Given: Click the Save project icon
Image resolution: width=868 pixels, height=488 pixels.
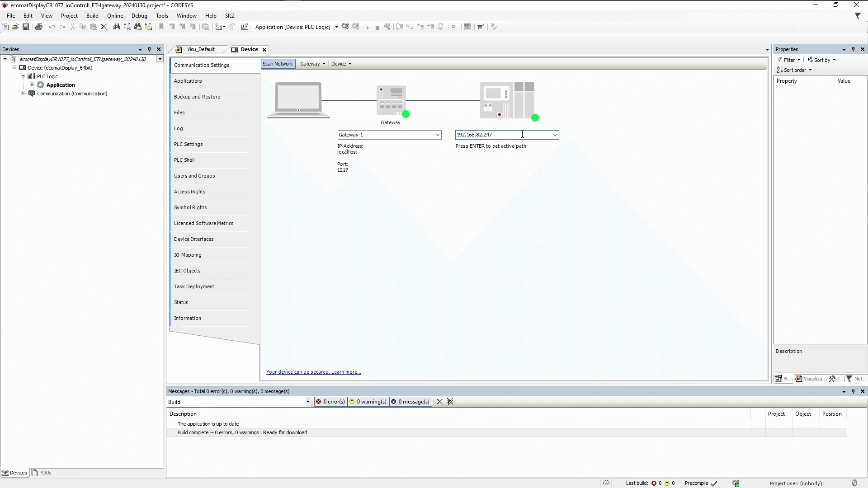Looking at the screenshot, I should [x=26, y=27].
